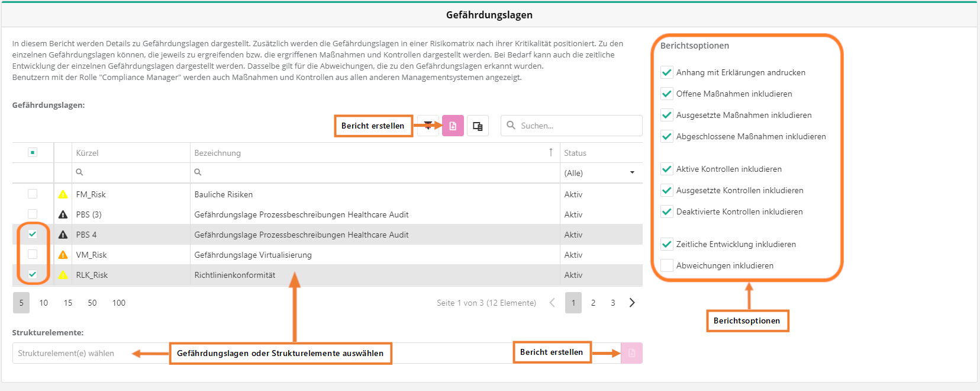
Task: Uncheck Offene Maßnahmen inkludieren
Action: [667, 94]
